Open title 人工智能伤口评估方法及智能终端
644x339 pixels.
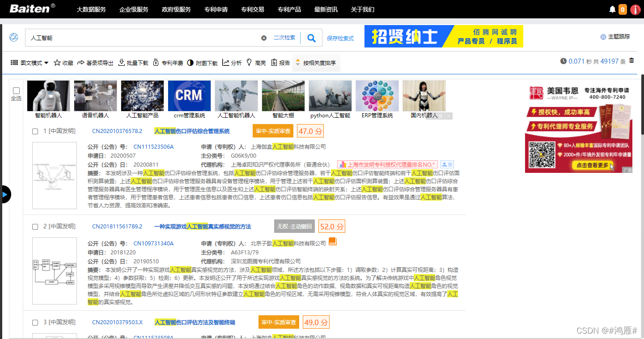[195, 322]
